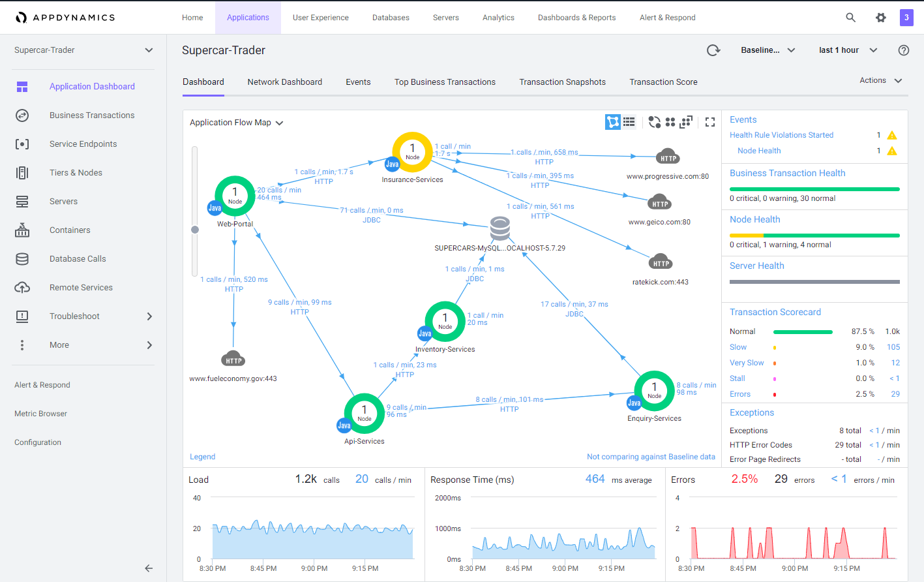The image size is (924, 582).
Task: Click the Node Health status bar
Action: click(x=814, y=236)
